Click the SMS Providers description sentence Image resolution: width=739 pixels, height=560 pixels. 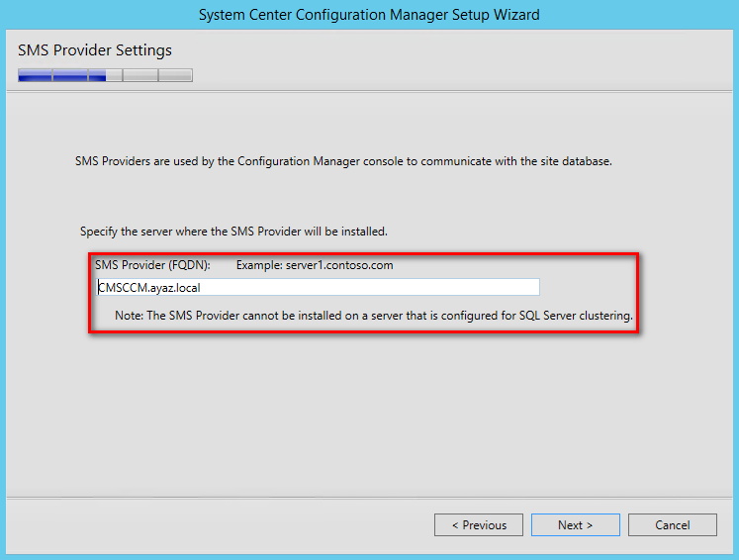tap(343, 161)
